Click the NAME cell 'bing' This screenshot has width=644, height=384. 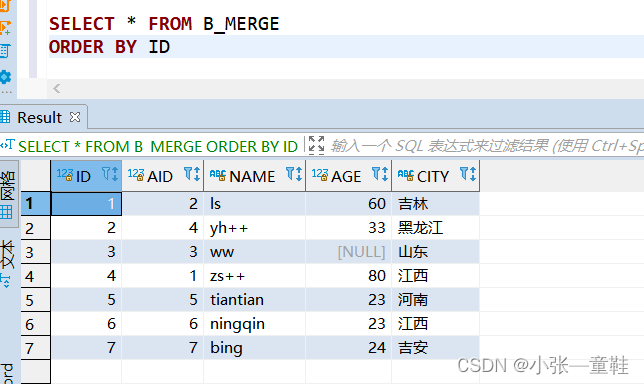(x=255, y=348)
